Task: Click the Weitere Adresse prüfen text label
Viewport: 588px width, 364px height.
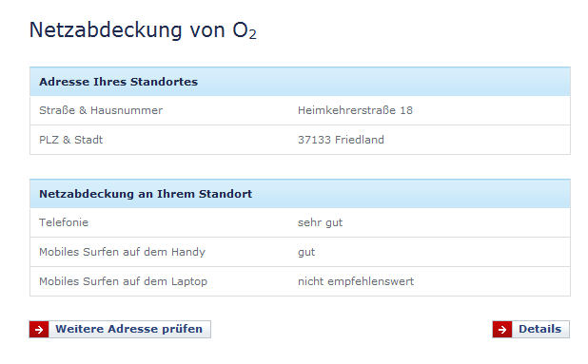Action: (129, 329)
